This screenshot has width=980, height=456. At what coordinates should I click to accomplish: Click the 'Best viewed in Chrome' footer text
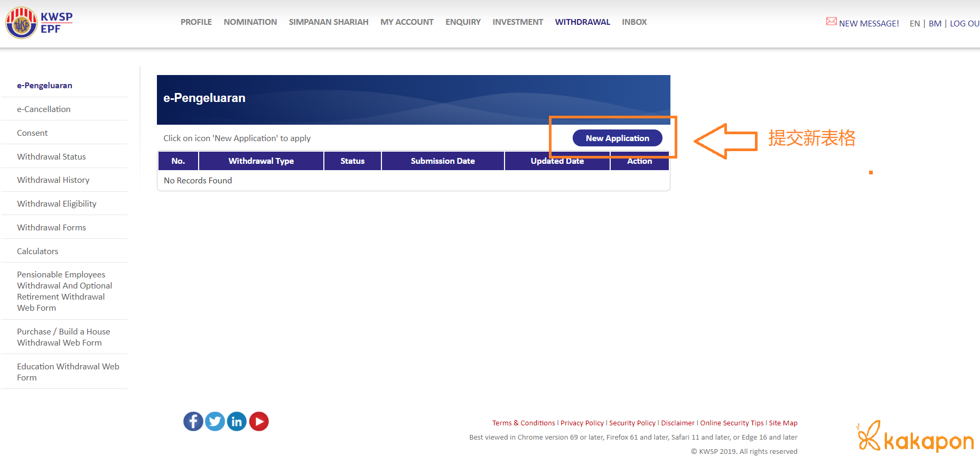(633, 438)
